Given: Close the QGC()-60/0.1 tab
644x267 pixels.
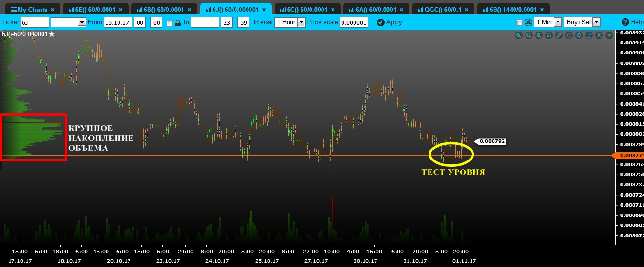Looking at the screenshot, I should pos(466,10).
